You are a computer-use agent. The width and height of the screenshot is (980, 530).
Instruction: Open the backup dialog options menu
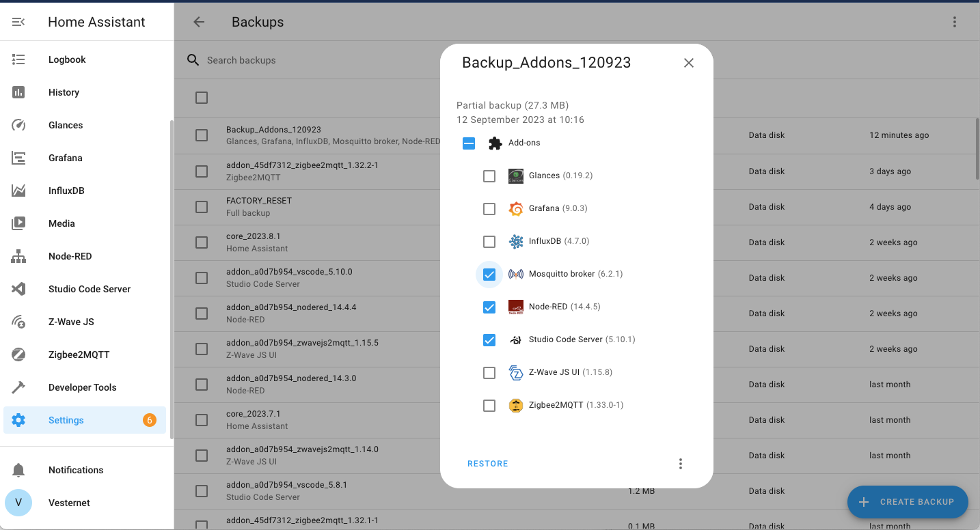click(681, 464)
